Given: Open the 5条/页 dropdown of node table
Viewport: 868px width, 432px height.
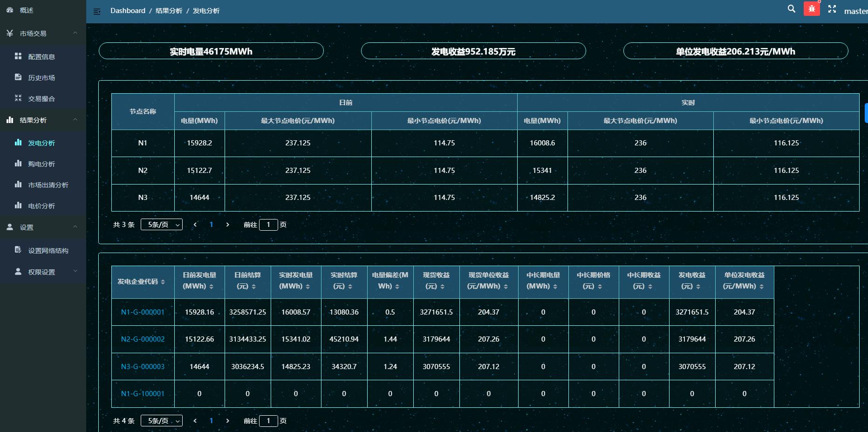Looking at the screenshot, I should pos(162,225).
